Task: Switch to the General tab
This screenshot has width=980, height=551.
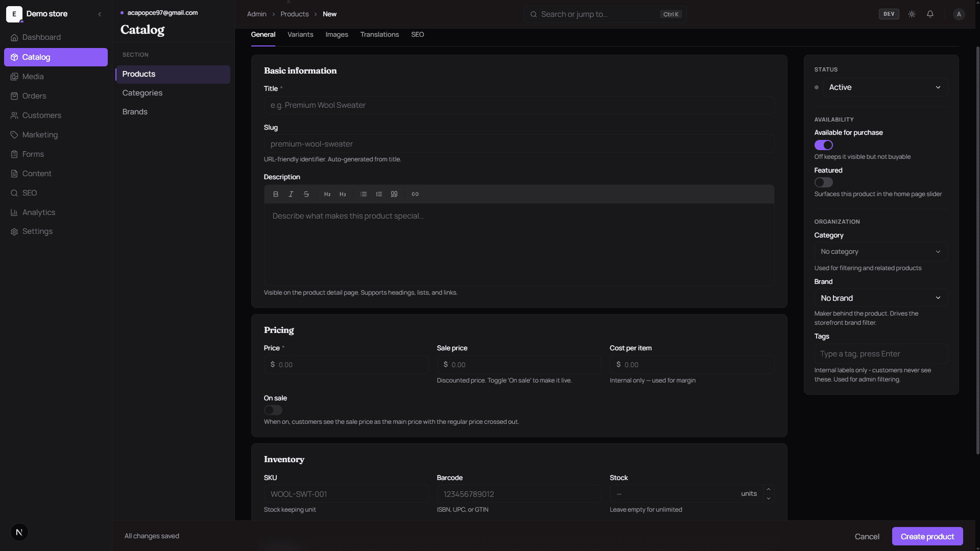Action: (x=263, y=35)
